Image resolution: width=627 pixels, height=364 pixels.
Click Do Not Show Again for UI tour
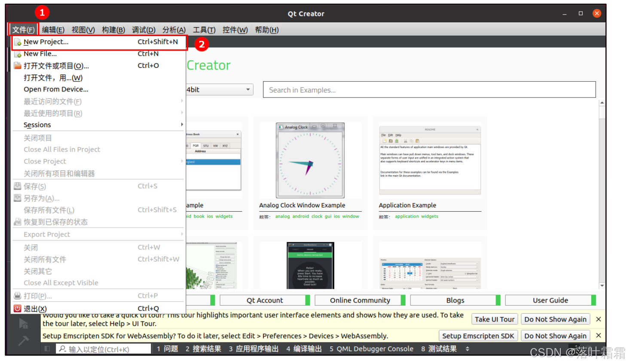point(555,319)
